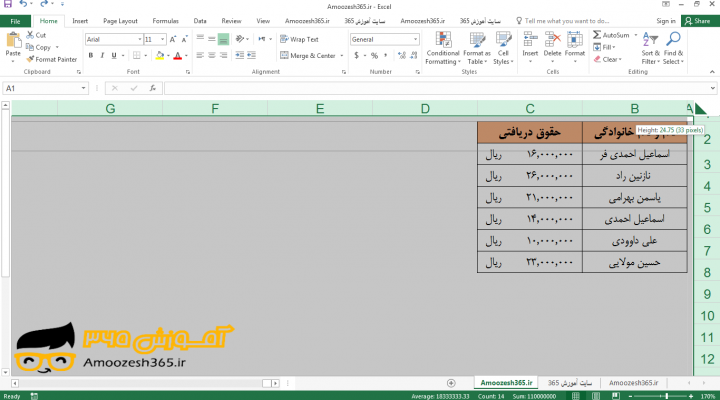Open the font name dropdown
Image resolution: width=720 pixels, height=400 pixels.
click(140, 39)
